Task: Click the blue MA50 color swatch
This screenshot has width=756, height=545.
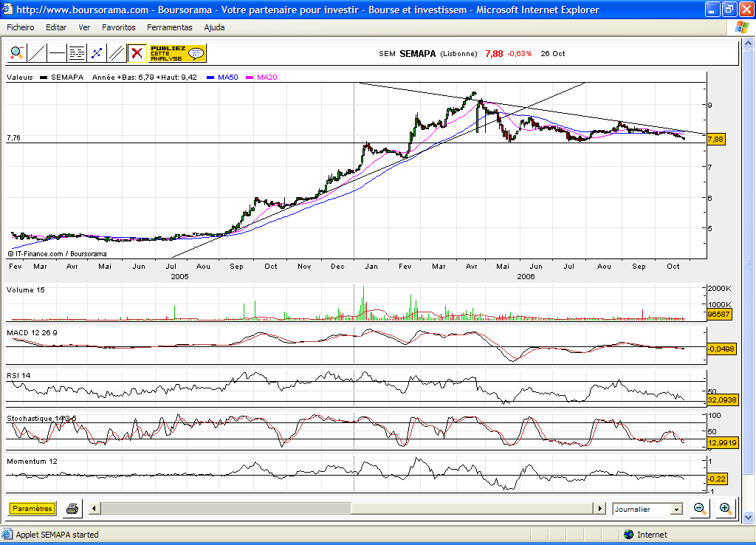Action: pyautogui.click(x=210, y=77)
